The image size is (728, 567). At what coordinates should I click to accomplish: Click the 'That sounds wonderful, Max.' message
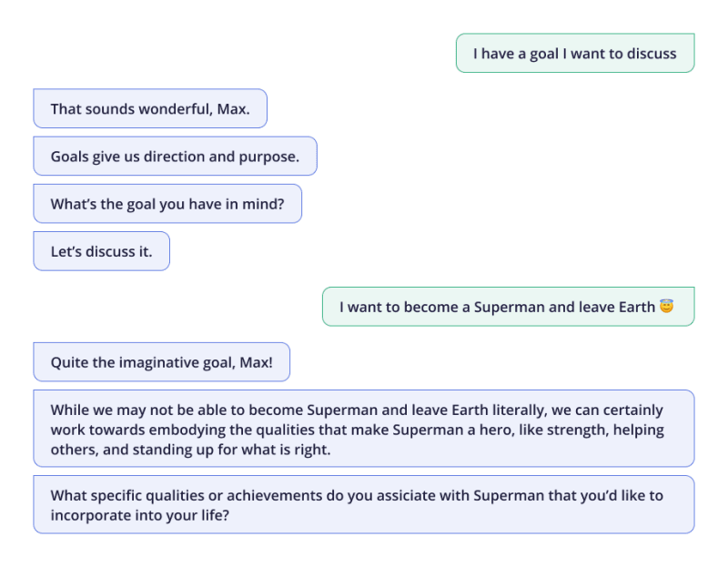tap(150, 108)
